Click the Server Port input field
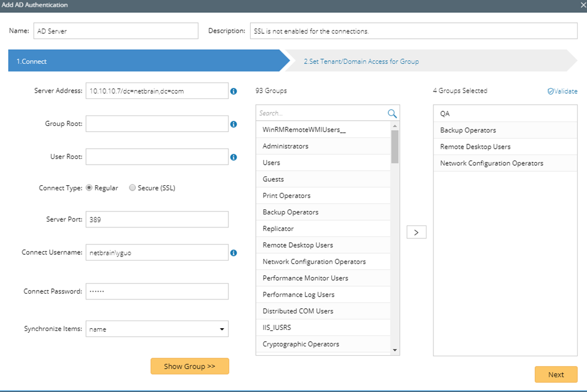The image size is (587, 392). click(x=157, y=220)
